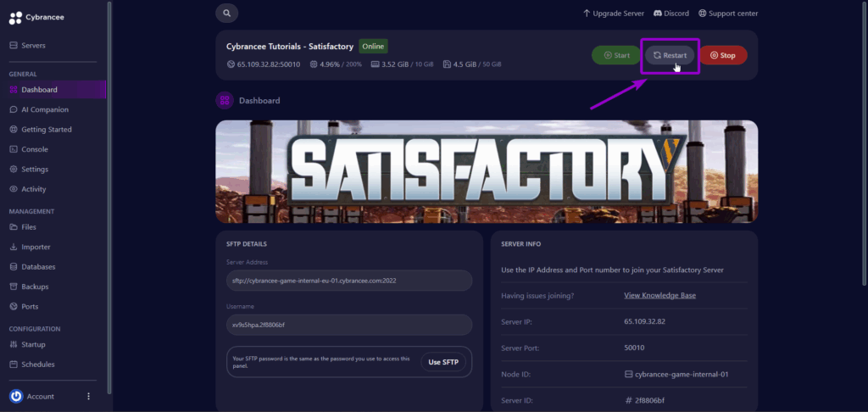Click the red Stop button

[723, 55]
